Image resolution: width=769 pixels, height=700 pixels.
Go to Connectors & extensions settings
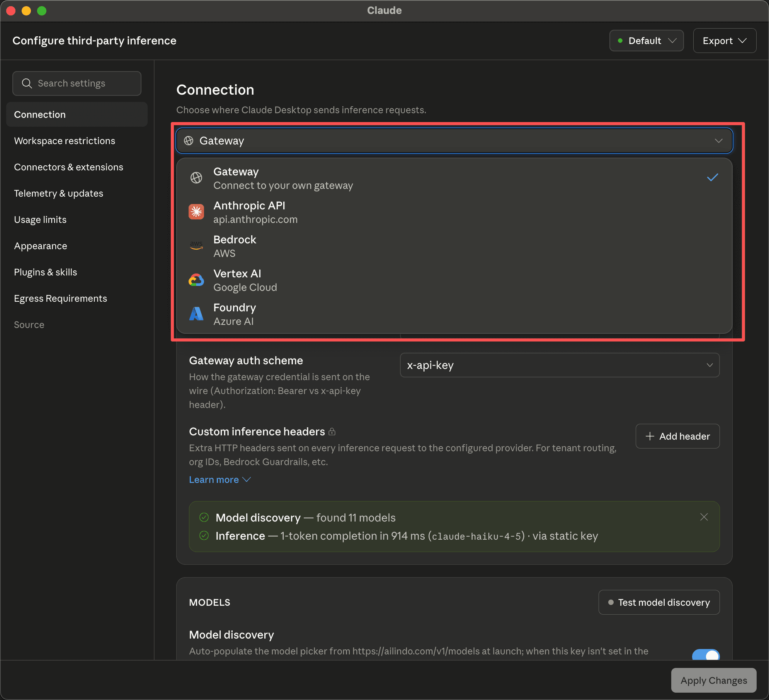(77, 167)
